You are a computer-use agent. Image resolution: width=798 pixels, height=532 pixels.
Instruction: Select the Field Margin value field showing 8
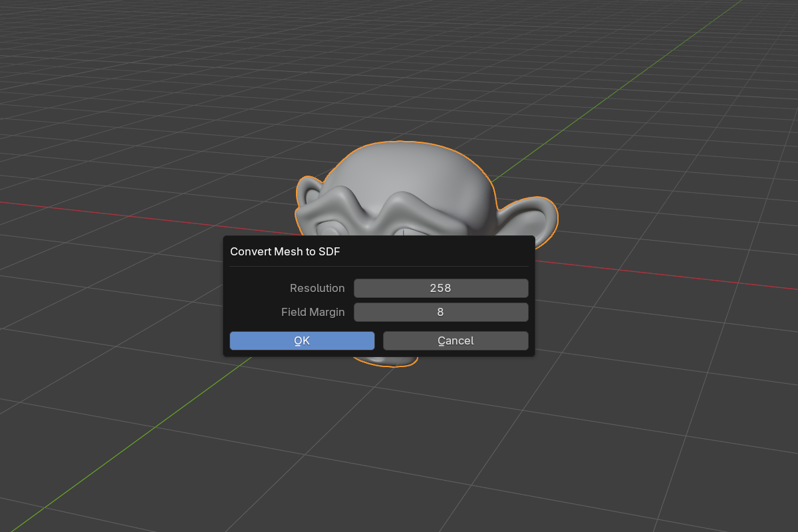point(441,312)
